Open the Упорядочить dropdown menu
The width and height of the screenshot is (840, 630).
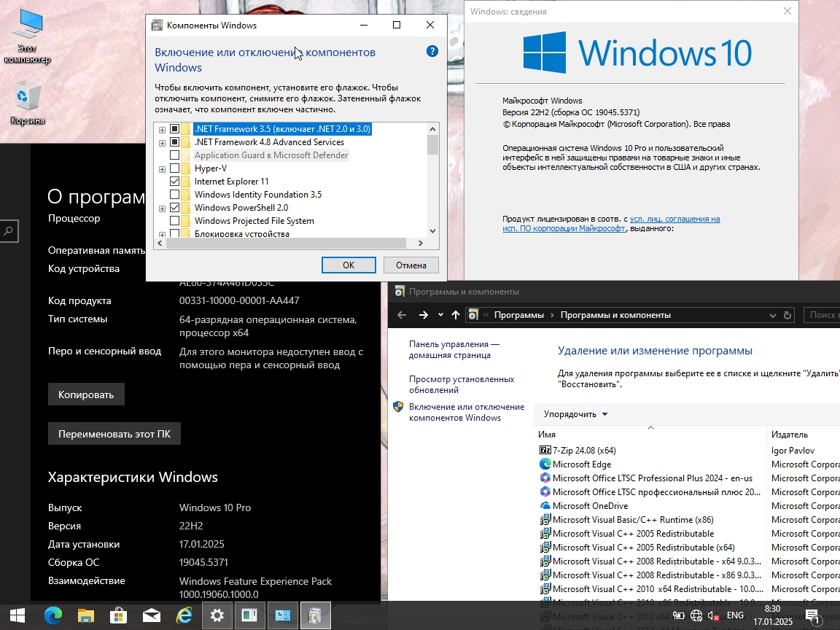click(x=575, y=414)
